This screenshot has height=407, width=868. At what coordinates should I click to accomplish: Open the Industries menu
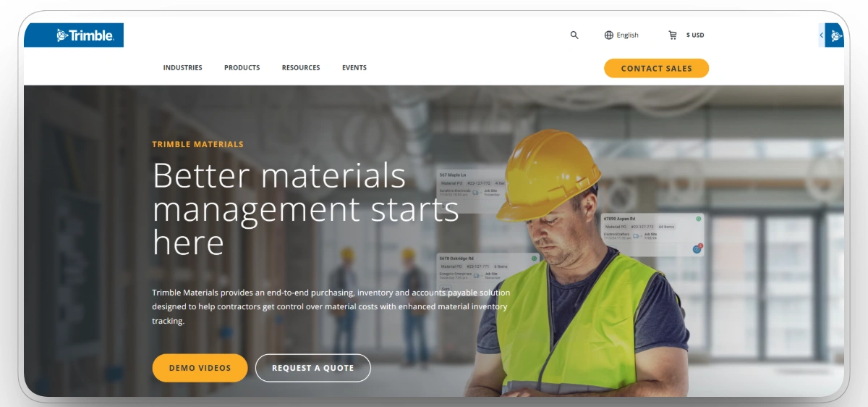[x=183, y=67]
